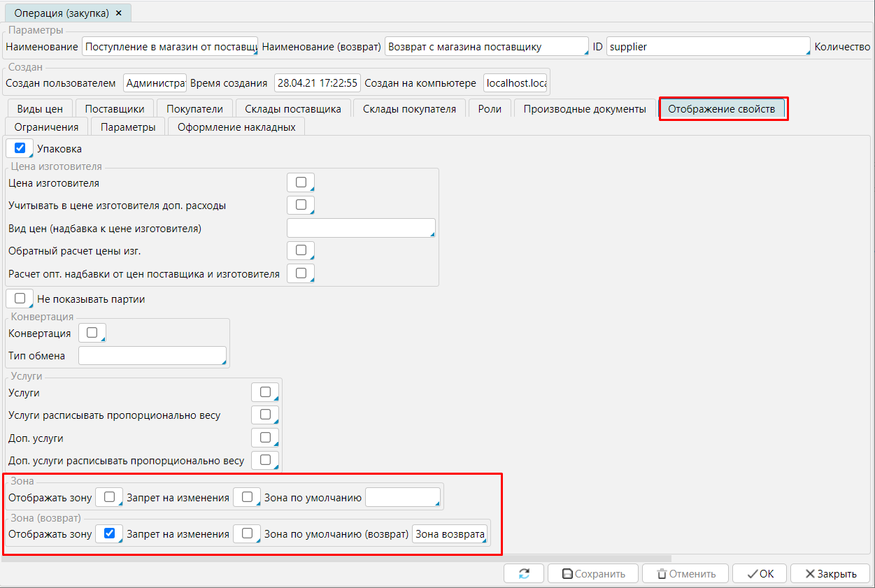Viewport: 875px width, 588px height.
Task: Click the refresh icon button
Action: (524, 573)
